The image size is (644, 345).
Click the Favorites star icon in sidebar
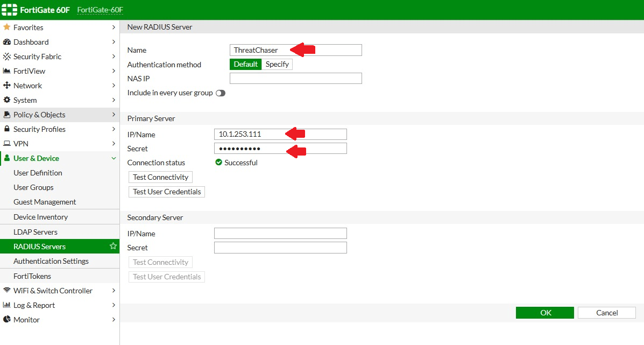7,27
